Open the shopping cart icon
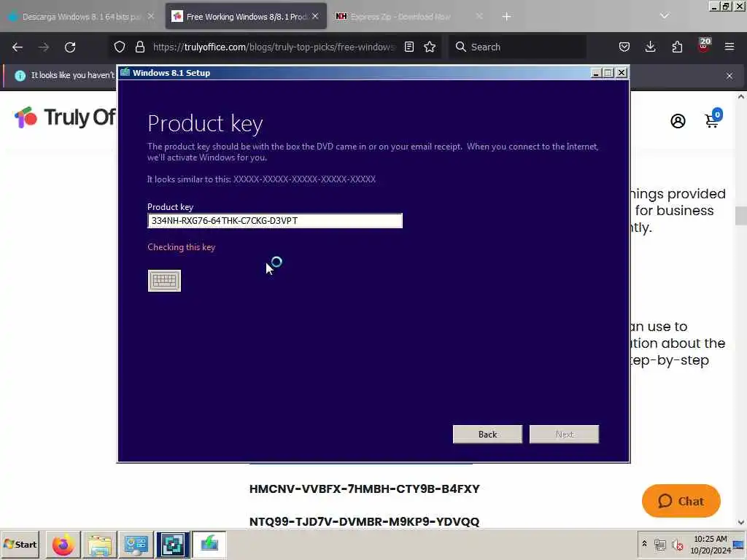This screenshot has width=747, height=560. pos(713,119)
